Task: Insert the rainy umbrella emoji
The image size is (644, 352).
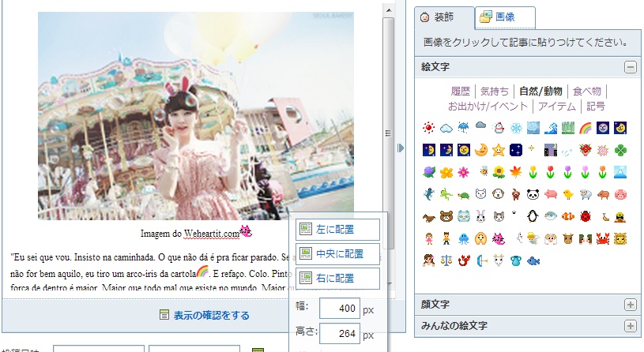Action: (463, 128)
